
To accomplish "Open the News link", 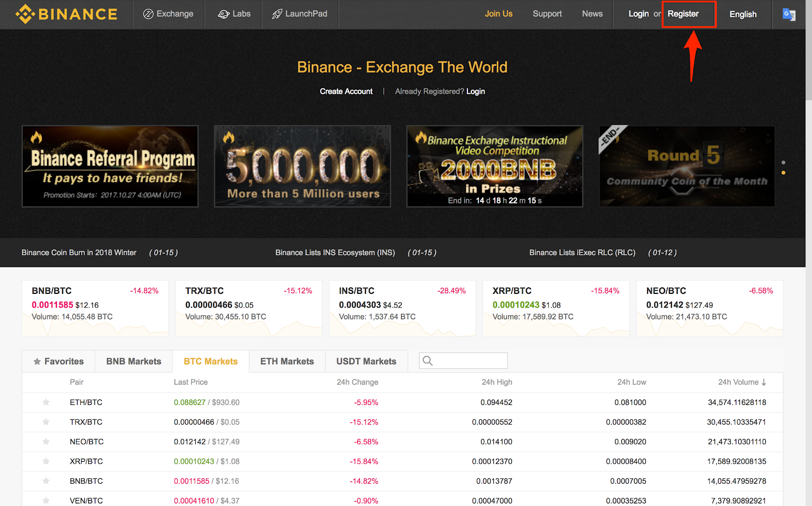I will point(592,14).
